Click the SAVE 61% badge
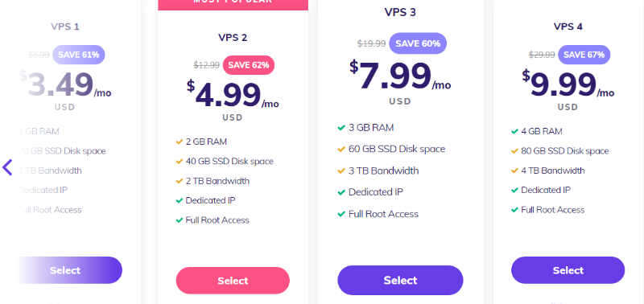Screen dimensions: 644x304 coord(78,55)
